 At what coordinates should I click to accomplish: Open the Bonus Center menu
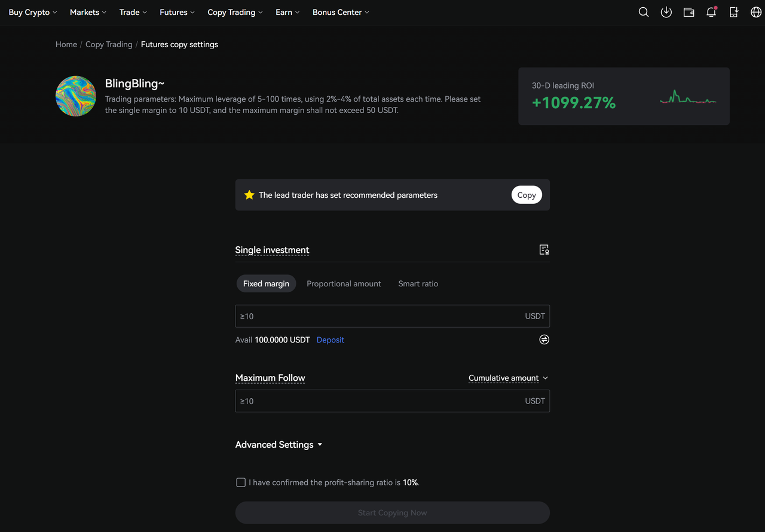click(x=341, y=12)
